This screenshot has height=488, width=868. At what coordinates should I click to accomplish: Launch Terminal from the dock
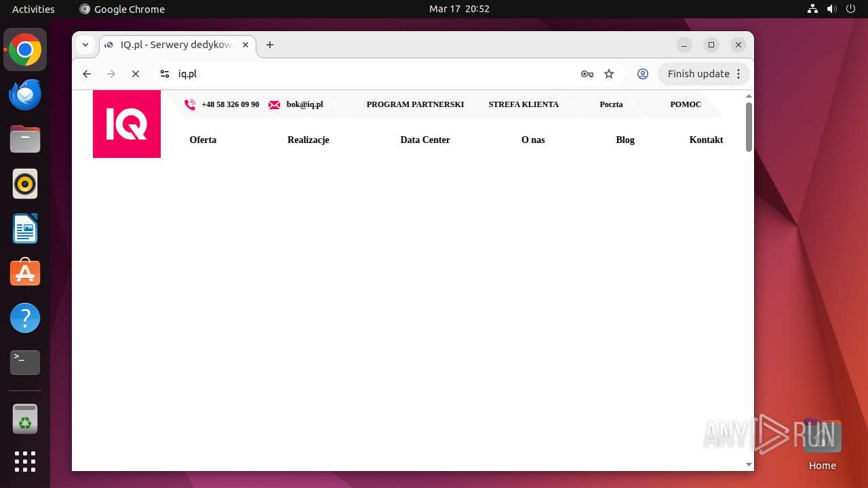(25, 363)
